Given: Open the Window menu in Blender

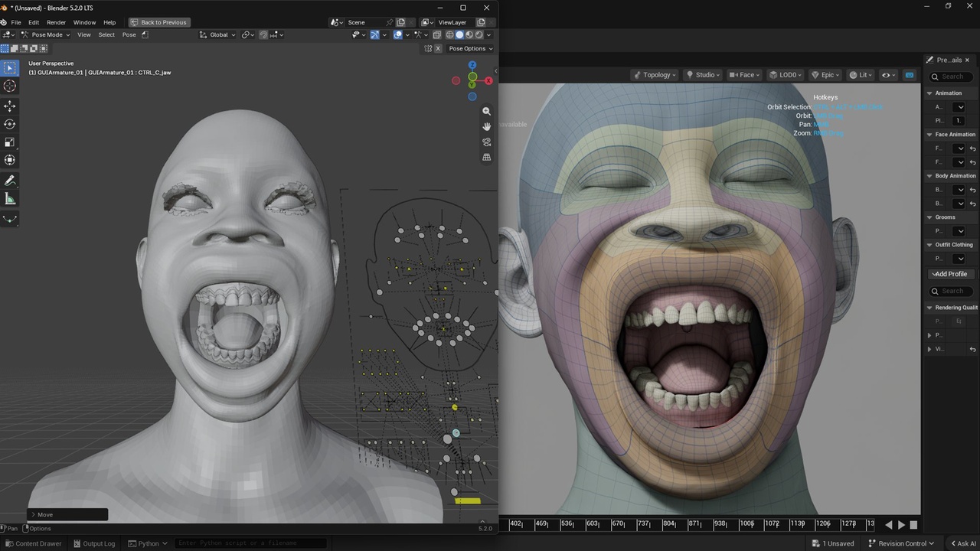Looking at the screenshot, I should 84,22.
